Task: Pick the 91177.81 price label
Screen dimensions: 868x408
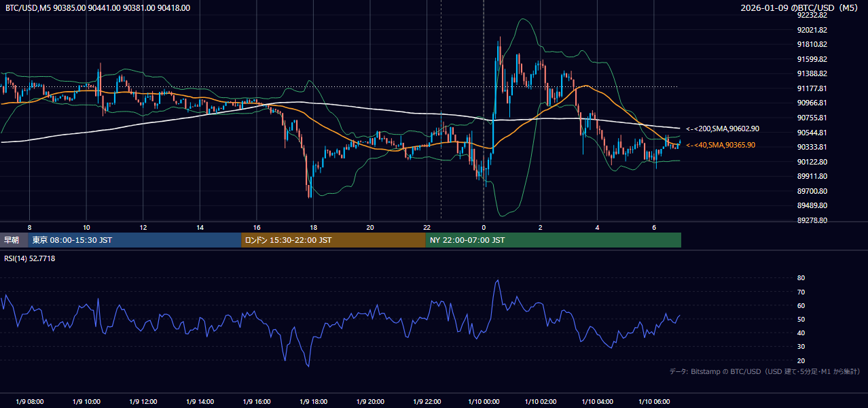Action: (x=812, y=88)
